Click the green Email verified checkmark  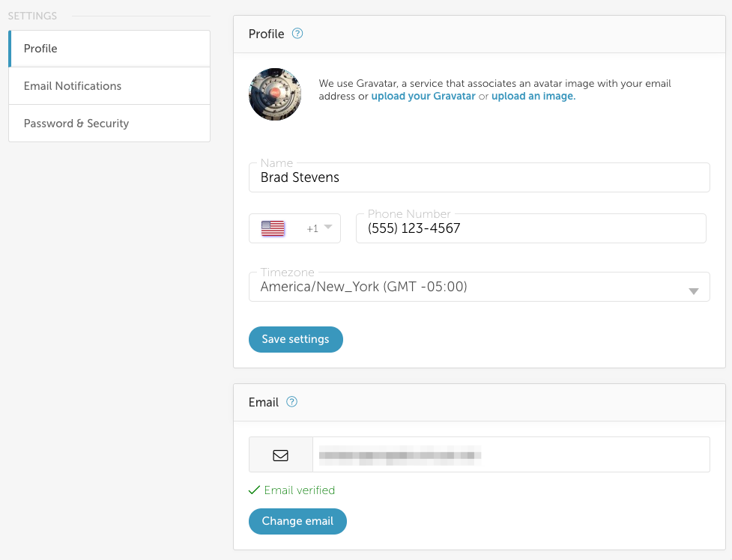click(x=254, y=490)
